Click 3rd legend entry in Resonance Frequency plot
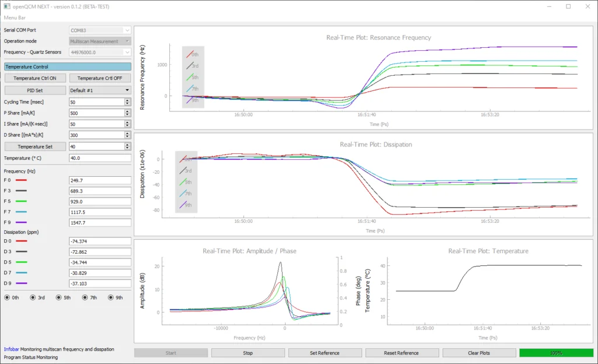Image resolution: width=598 pixels, height=364 pixels. (x=193, y=66)
